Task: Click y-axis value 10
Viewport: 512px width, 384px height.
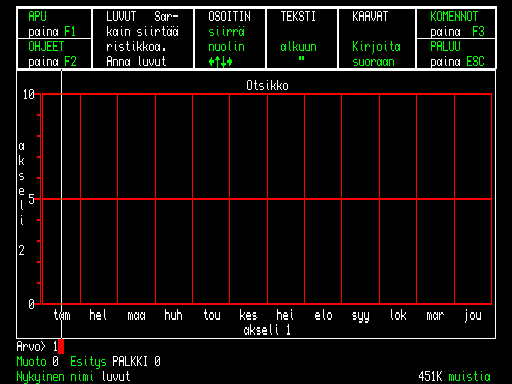Action: tap(29, 94)
